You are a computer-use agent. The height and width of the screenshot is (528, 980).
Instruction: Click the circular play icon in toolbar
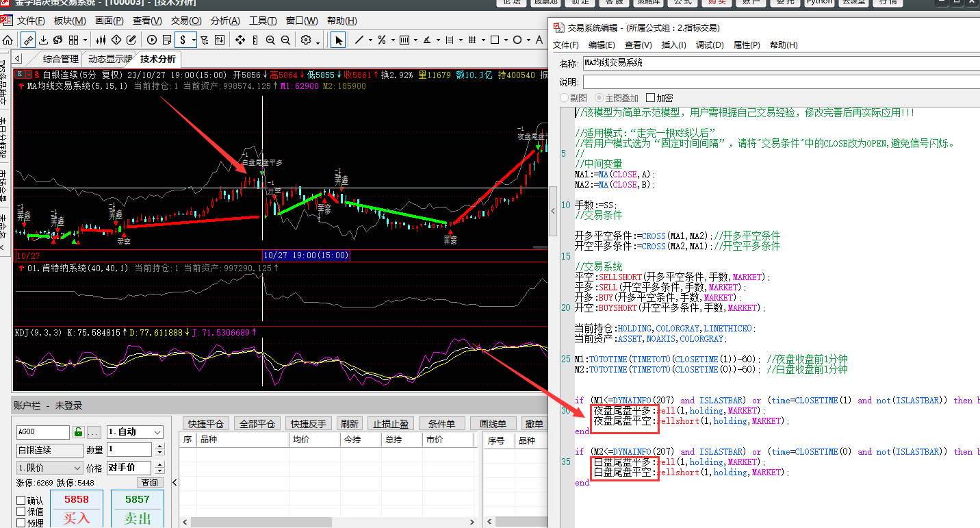click(x=152, y=40)
